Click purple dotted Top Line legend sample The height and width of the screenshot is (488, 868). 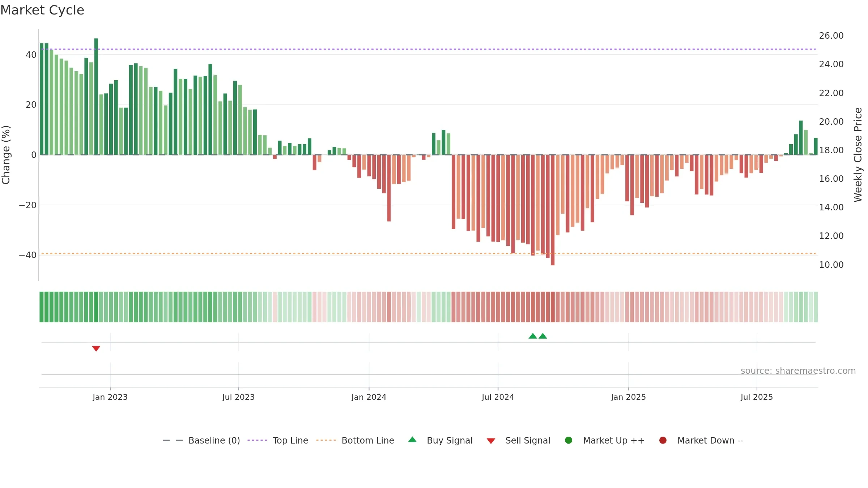(257, 440)
